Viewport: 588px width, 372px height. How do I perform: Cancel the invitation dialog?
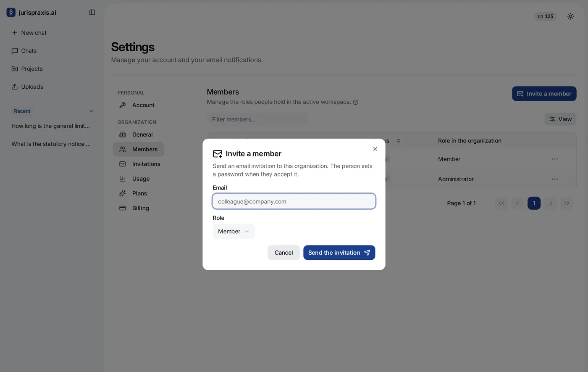coord(283,253)
